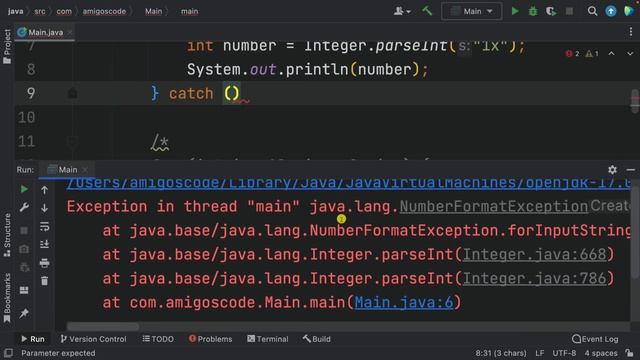
Task: Toggle soft-wrap in the Run console
Action: coord(44,226)
